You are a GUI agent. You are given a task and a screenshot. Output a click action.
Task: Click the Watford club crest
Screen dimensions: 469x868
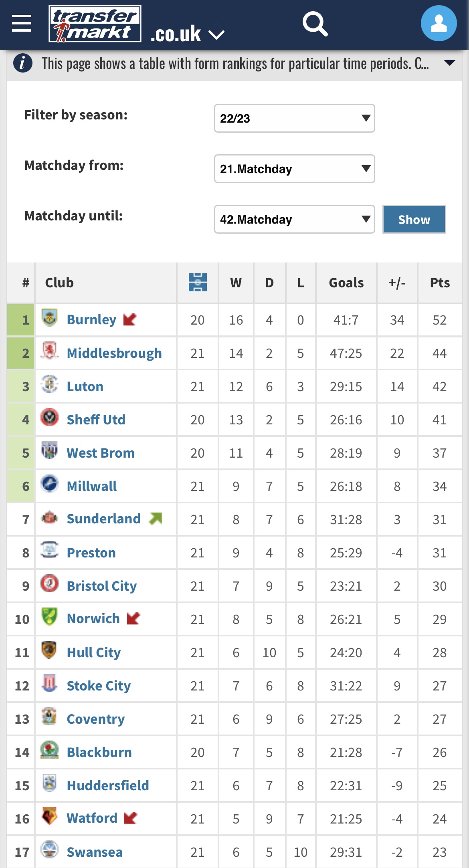coord(50,816)
